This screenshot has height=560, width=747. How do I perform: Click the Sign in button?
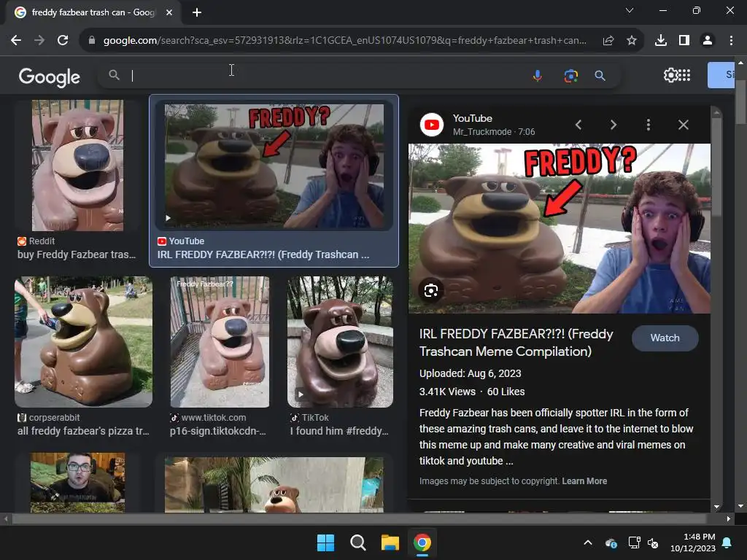pyautogui.click(x=721, y=75)
